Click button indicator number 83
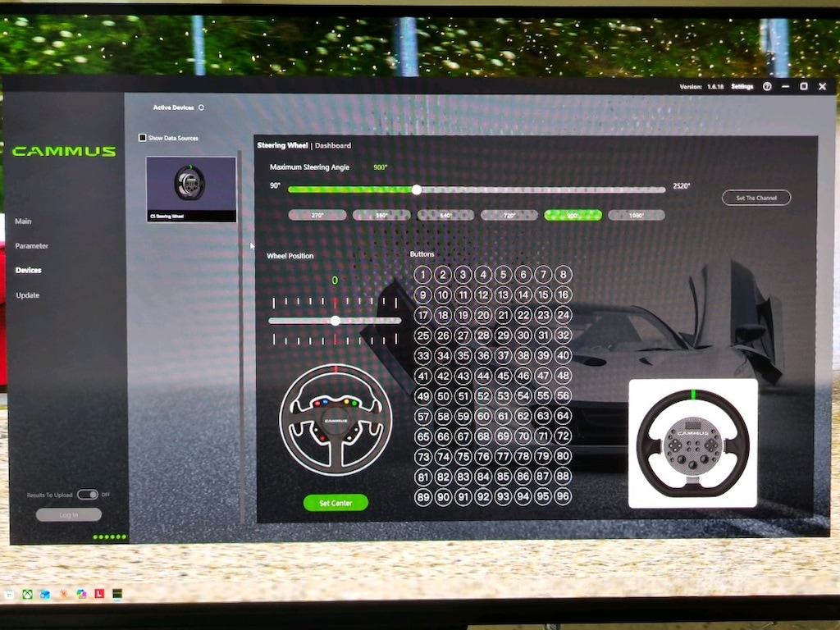Screen dimensions: 840x630 pyautogui.click(x=463, y=477)
